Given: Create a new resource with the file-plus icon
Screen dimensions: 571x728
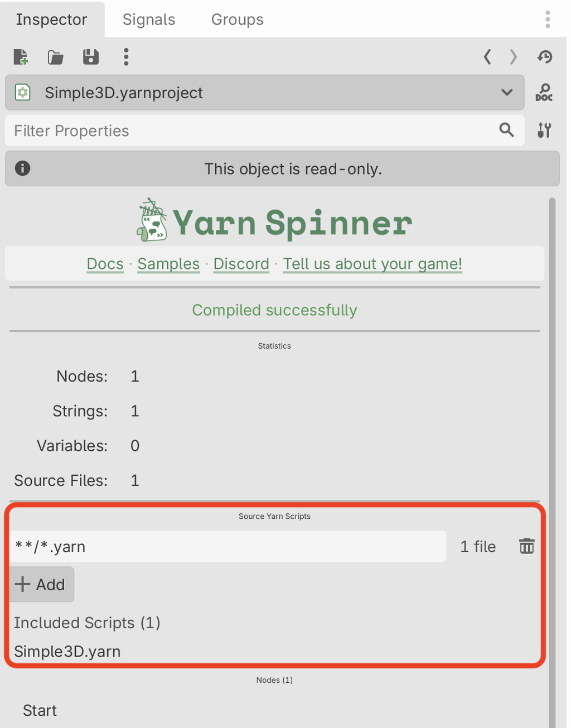Looking at the screenshot, I should pos(21,57).
